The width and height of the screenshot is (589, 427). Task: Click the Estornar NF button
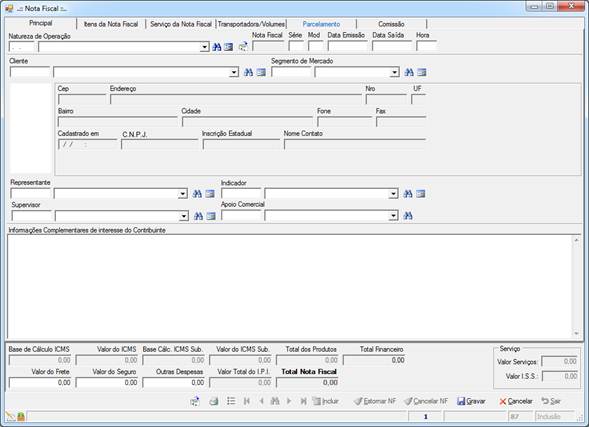(x=375, y=401)
